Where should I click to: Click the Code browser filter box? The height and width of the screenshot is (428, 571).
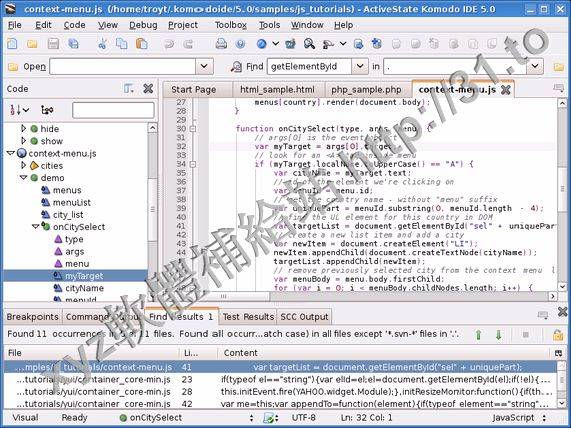(113, 110)
